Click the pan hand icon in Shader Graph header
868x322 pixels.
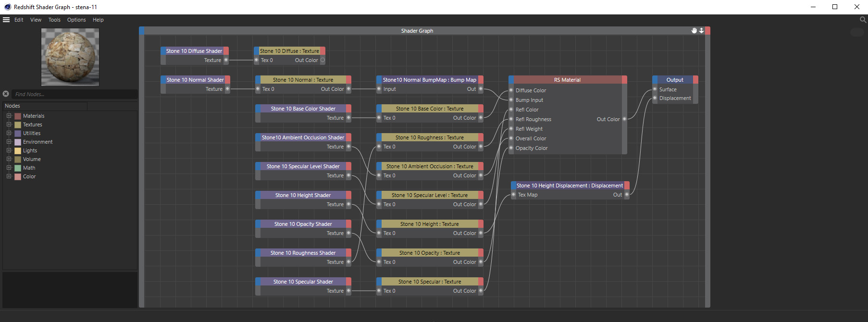click(694, 31)
